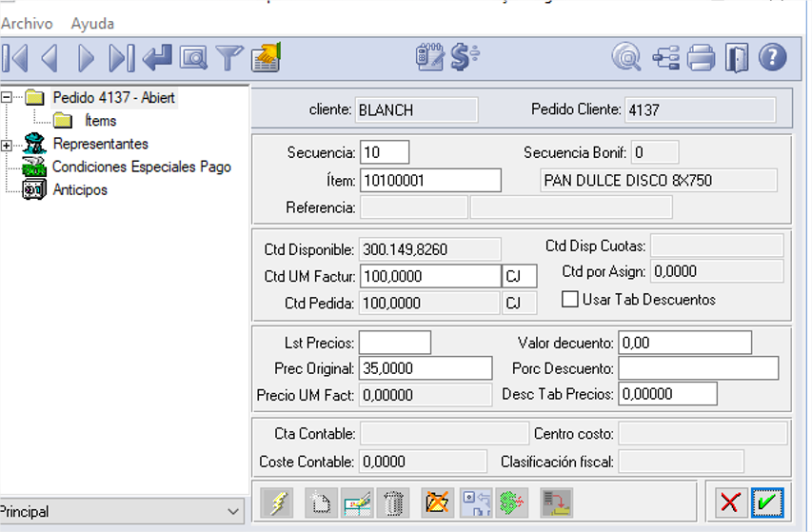
Task: Click the red arrow down to tray icon
Action: 557,502
